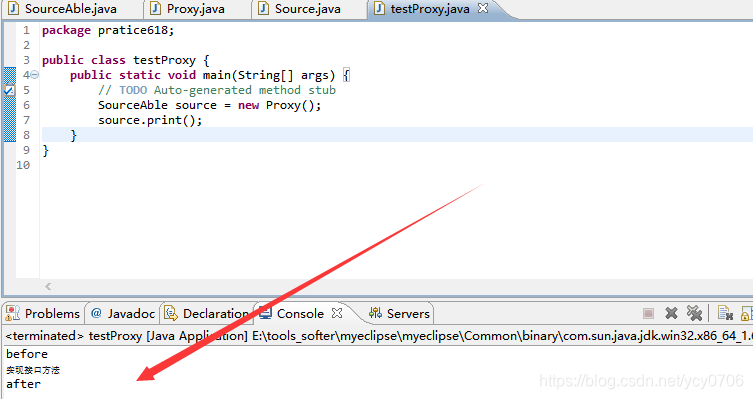Click the Chinese console output line

(33, 370)
